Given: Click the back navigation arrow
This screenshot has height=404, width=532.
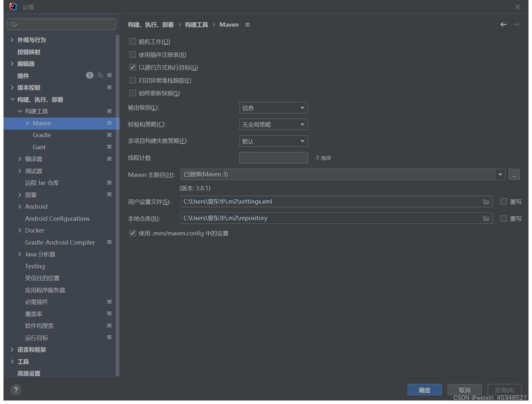Looking at the screenshot, I should (503, 24).
